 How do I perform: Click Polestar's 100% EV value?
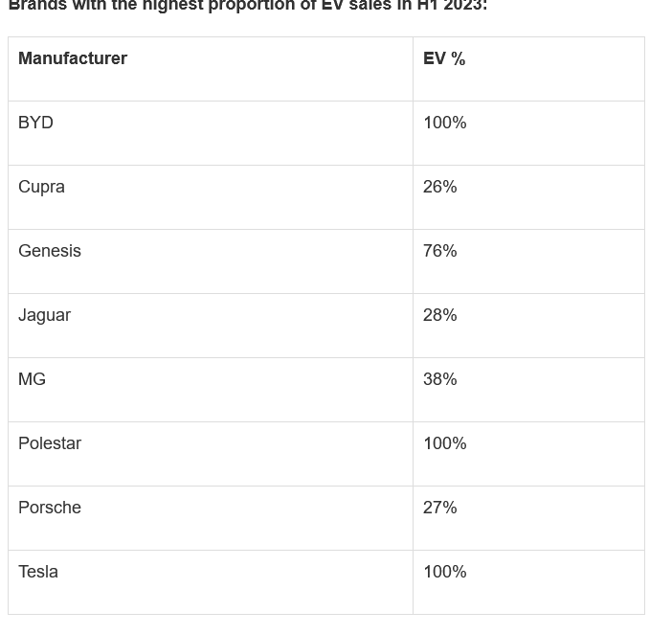445,443
